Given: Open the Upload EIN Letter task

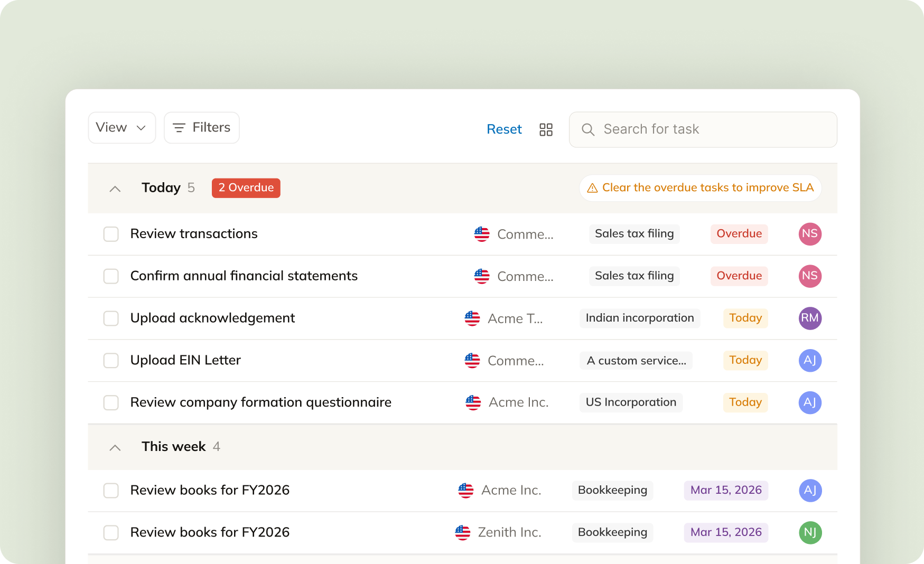Looking at the screenshot, I should pos(185,361).
